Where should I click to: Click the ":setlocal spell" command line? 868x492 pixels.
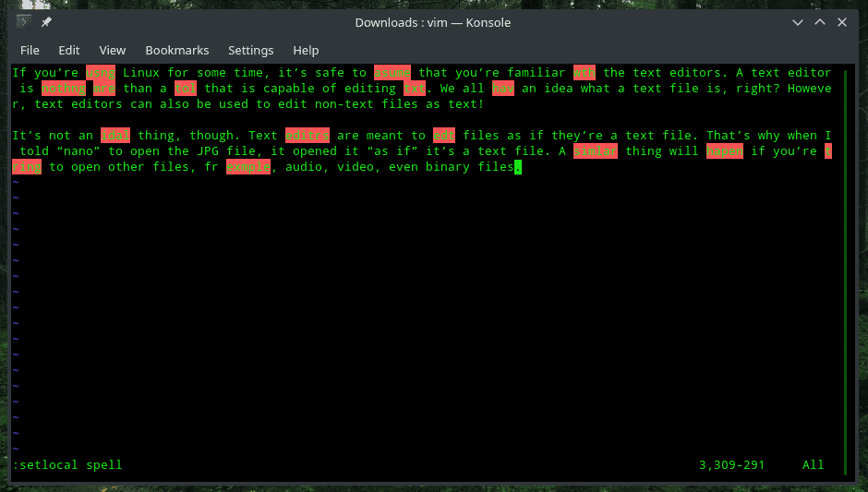[x=66, y=464]
